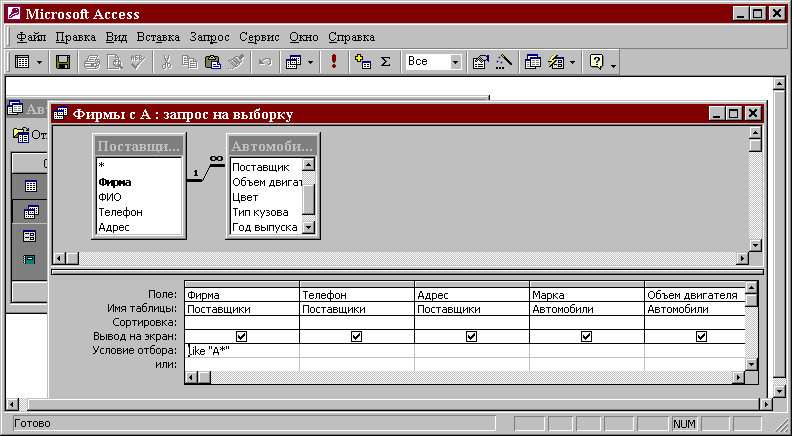The height and width of the screenshot is (436, 792).
Task: Open the Правка menu
Action: (76, 37)
